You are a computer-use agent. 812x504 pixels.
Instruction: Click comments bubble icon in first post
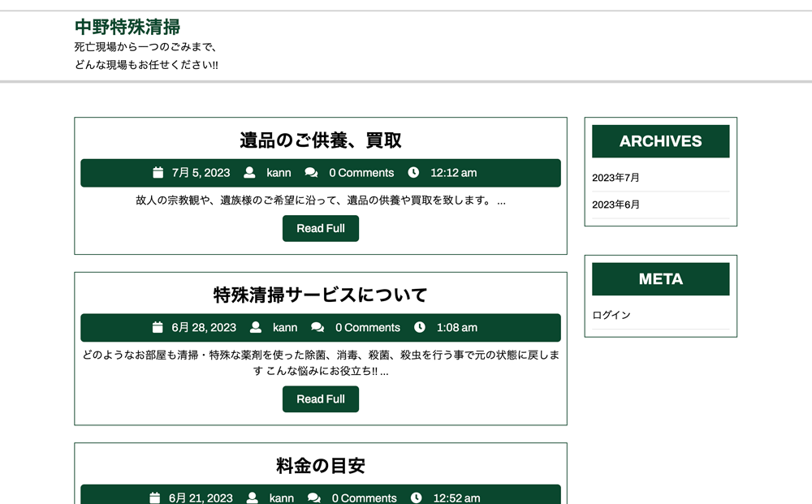311,173
